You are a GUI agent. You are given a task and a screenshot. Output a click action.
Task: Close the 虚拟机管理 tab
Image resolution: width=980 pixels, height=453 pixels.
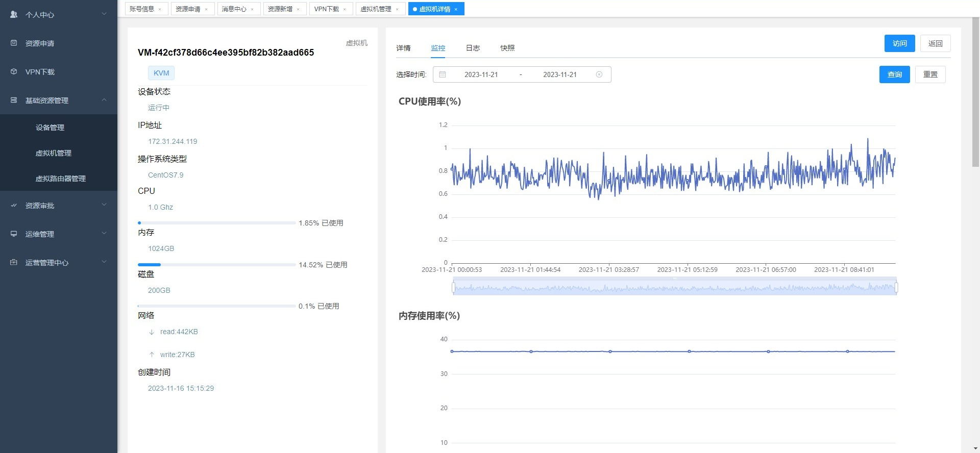click(397, 9)
